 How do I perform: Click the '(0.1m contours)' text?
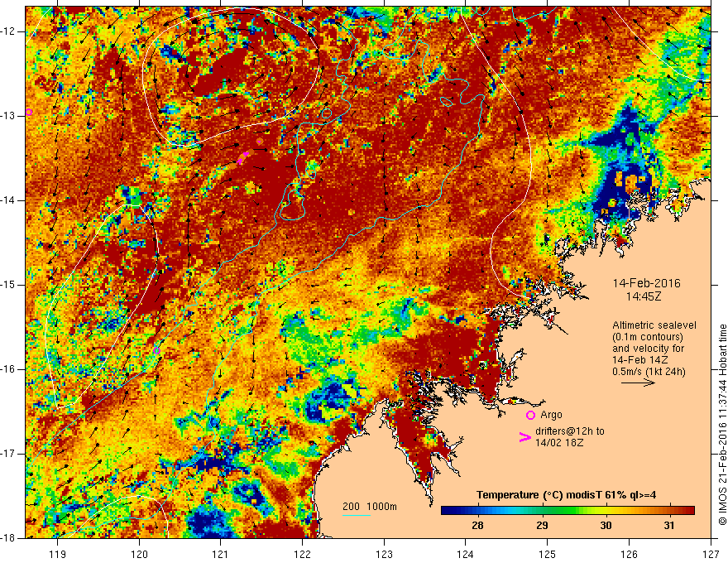648,337
